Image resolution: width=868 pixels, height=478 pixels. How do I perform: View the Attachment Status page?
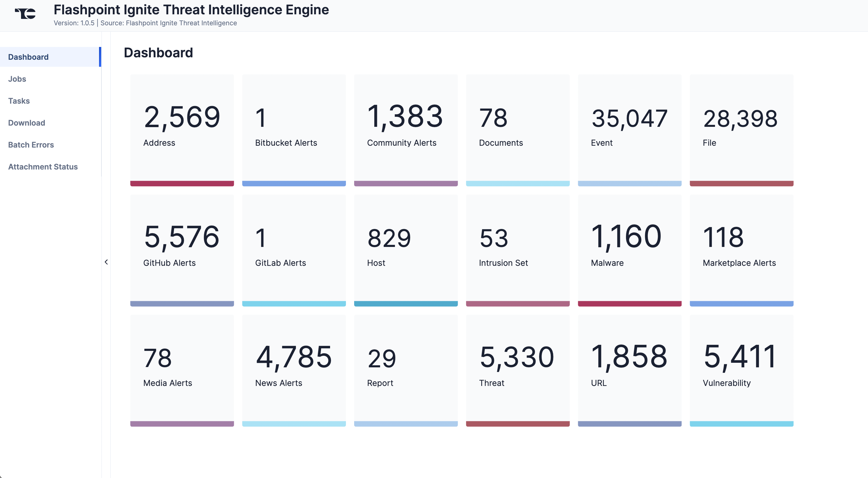coord(43,166)
